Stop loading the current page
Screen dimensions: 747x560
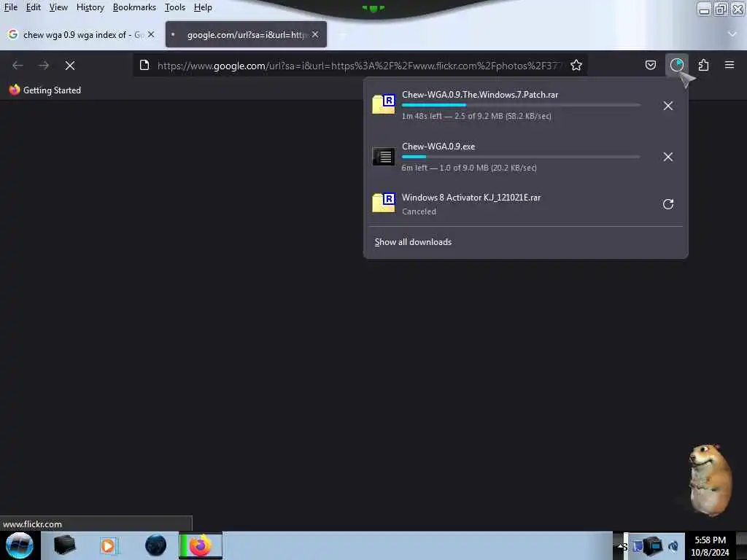pos(70,65)
